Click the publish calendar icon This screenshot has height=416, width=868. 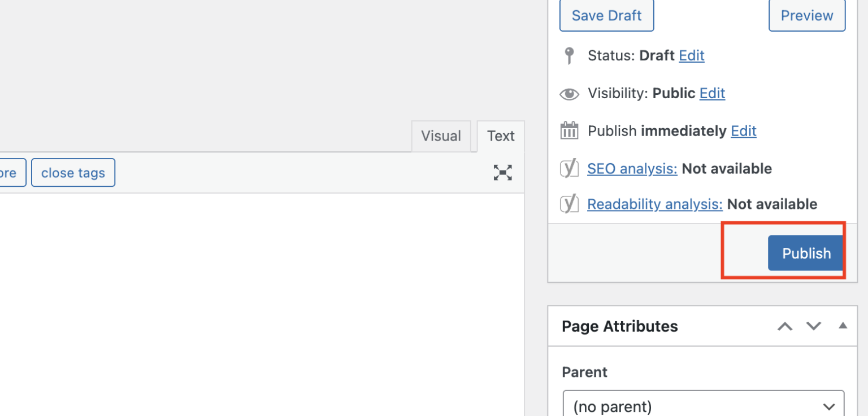569,130
